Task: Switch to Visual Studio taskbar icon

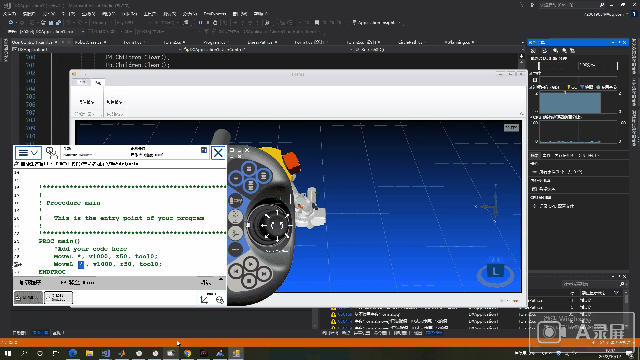Action: (x=105, y=353)
